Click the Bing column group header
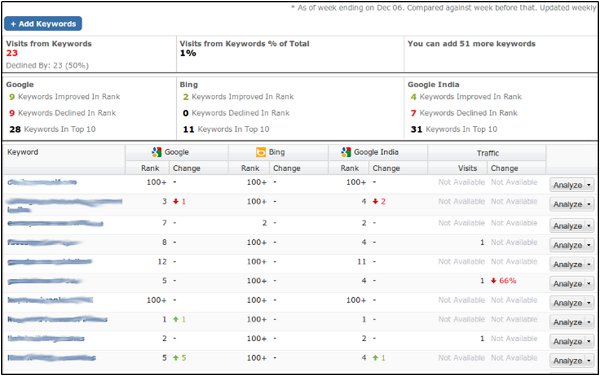The width and height of the screenshot is (600, 376). coord(278,152)
